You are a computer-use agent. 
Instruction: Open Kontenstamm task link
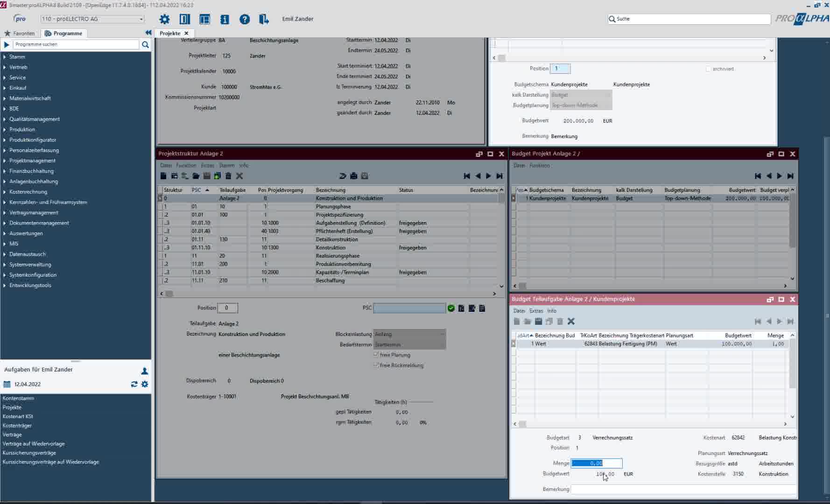tap(18, 398)
